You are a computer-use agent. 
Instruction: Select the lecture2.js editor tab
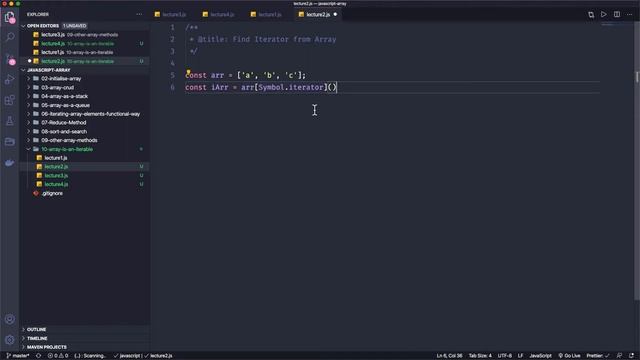[318, 14]
